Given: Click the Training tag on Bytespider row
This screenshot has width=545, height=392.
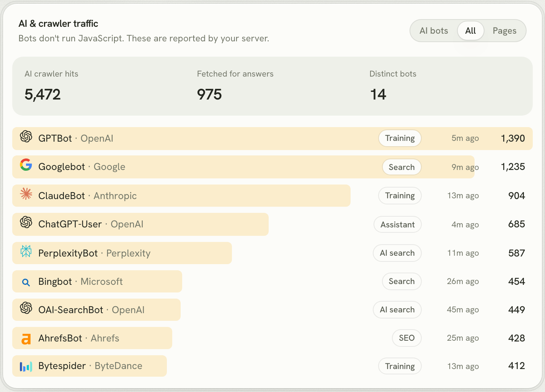Looking at the screenshot, I should pyautogui.click(x=400, y=366).
